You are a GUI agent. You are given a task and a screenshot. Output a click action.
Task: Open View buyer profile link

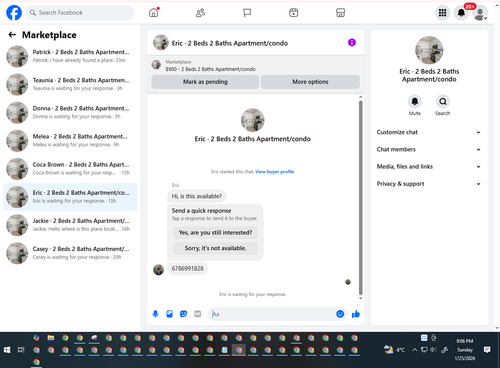click(275, 172)
